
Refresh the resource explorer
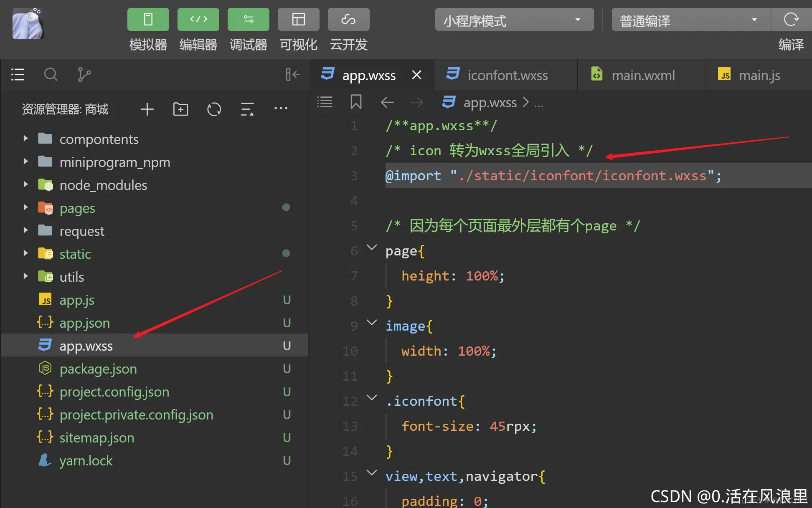(214, 109)
